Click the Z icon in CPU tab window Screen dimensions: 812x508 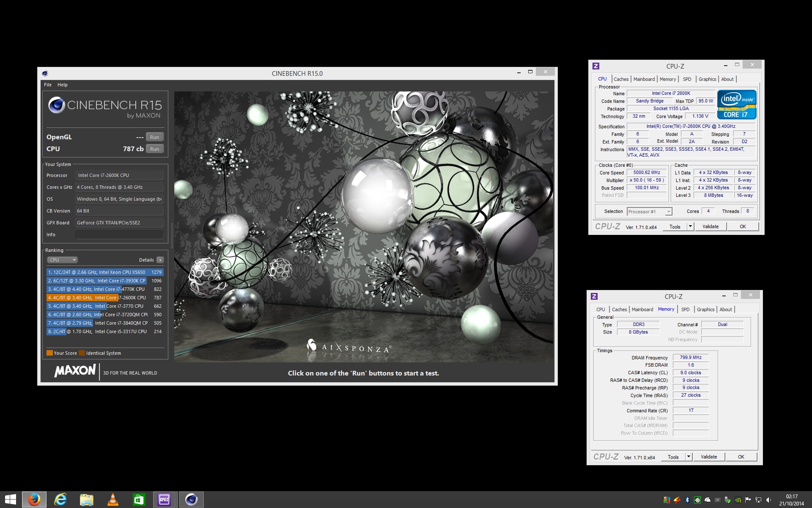596,66
